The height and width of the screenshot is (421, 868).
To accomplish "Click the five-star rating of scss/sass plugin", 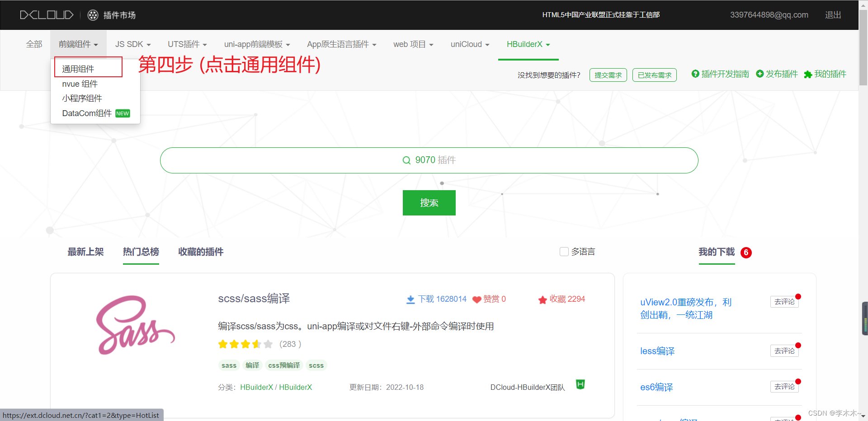I will tap(245, 344).
